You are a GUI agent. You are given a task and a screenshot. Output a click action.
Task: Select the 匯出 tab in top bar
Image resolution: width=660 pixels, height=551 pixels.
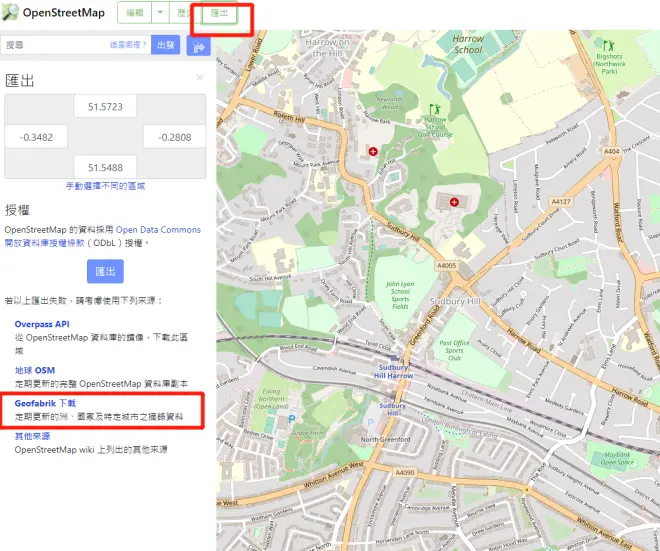click(219, 13)
